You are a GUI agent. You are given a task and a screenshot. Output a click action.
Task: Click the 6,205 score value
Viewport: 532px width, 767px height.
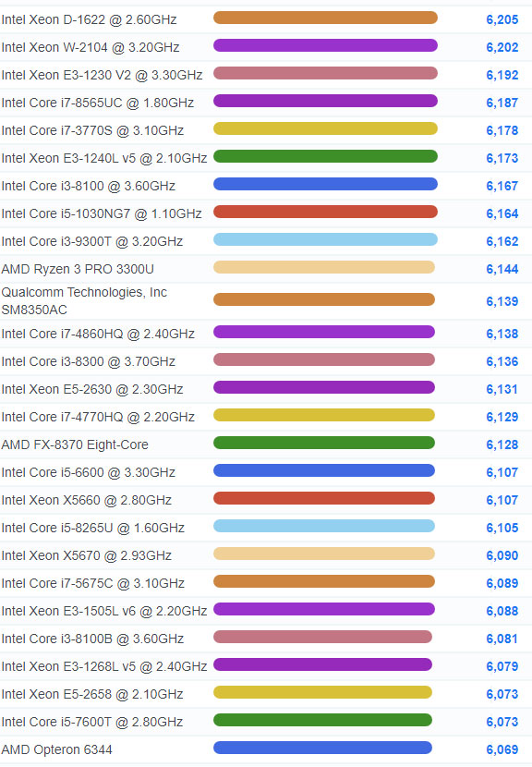click(502, 19)
